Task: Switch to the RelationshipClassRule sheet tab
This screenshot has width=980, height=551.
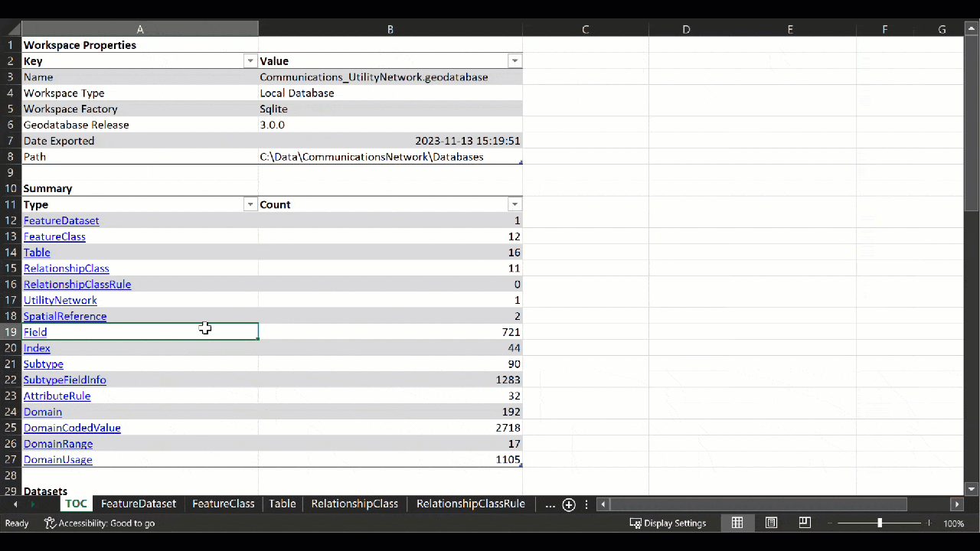Action: 471,504
